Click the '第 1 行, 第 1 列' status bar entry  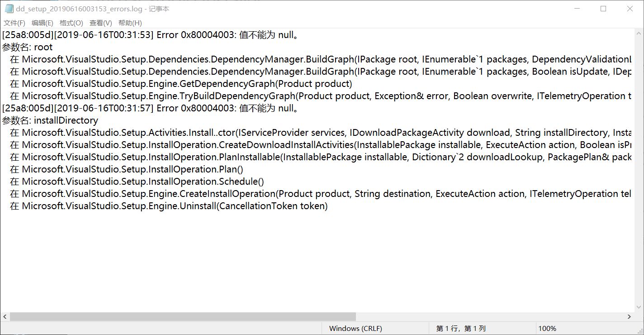click(461, 329)
